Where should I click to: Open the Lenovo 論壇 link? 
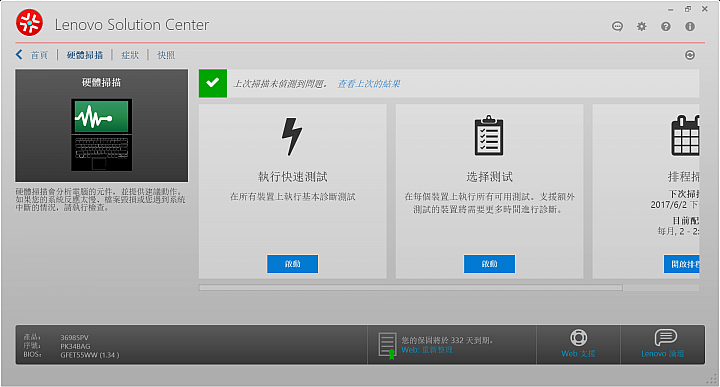point(663,353)
